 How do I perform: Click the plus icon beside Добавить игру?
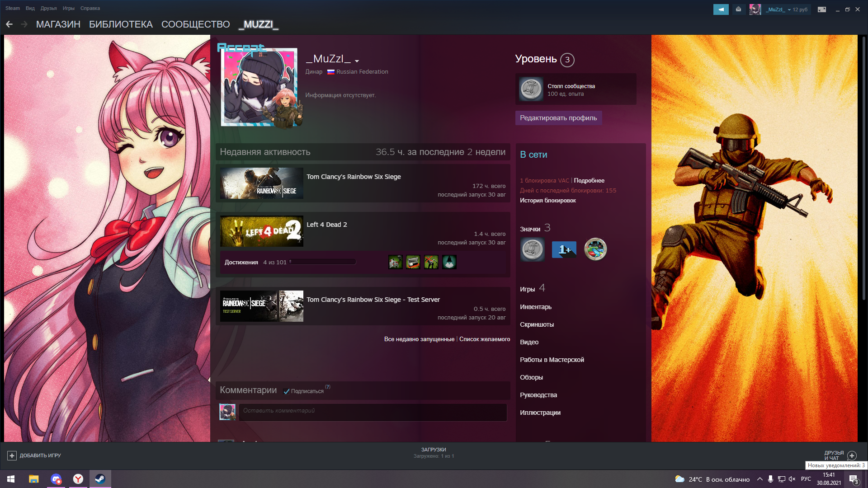click(12, 455)
